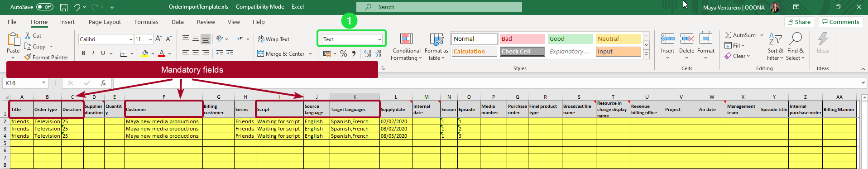Viewport: 868px width, 169px height.
Task: Click the Percent Style icon
Action: pos(344,53)
